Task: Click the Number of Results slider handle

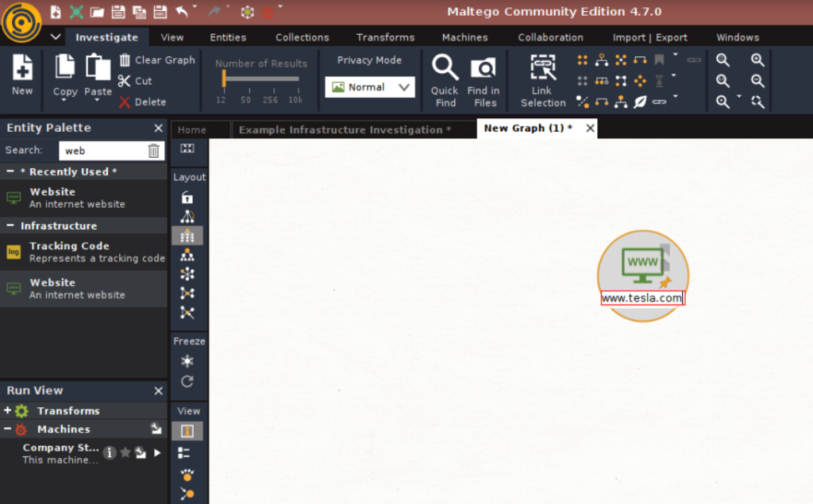Action: [224, 79]
